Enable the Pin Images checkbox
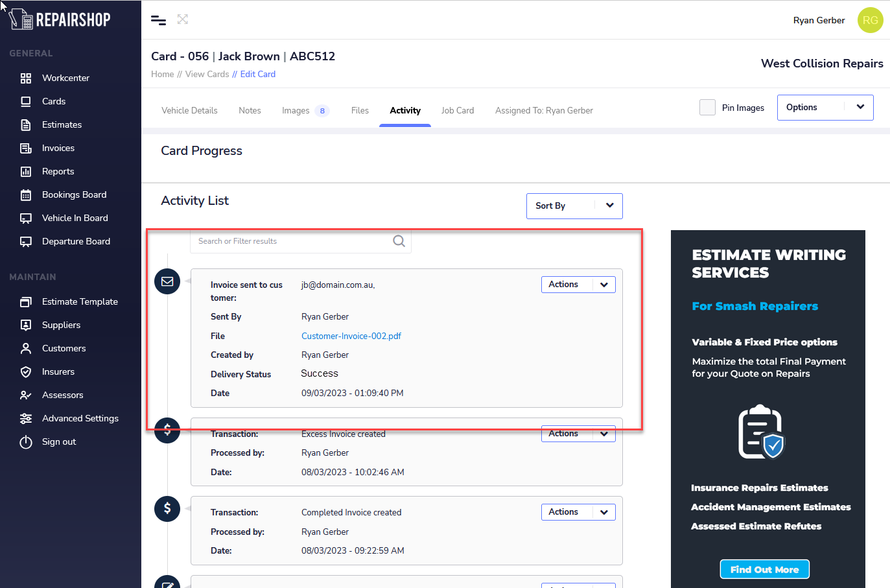890x588 pixels. [x=707, y=108]
